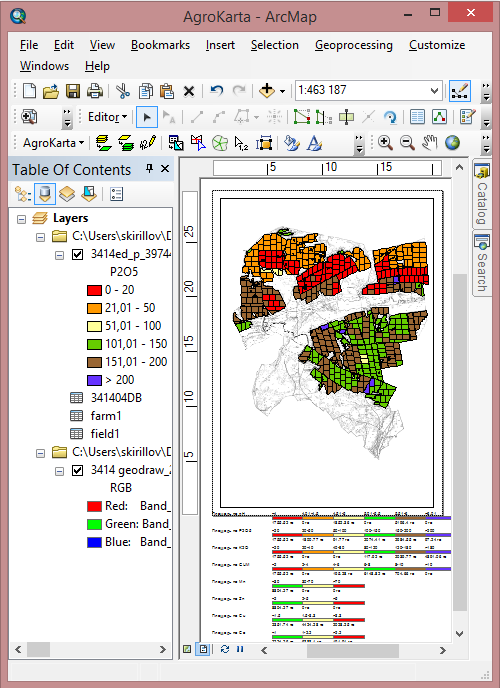Click the Zoom In magnifier
This screenshot has width=500, height=688.
point(386,143)
